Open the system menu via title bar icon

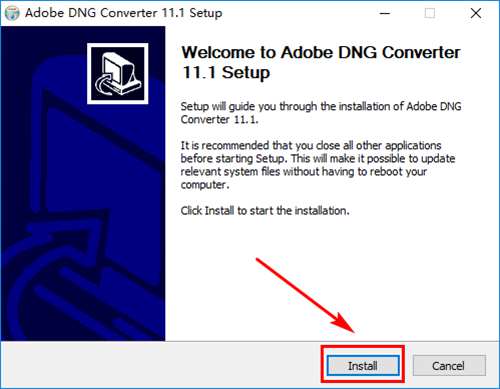coord(12,13)
